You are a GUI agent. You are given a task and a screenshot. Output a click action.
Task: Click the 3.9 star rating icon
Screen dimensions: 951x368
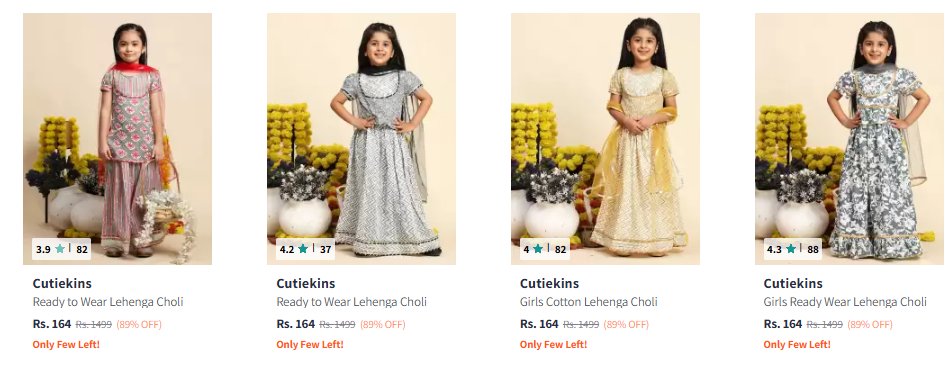[x=59, y=249]
